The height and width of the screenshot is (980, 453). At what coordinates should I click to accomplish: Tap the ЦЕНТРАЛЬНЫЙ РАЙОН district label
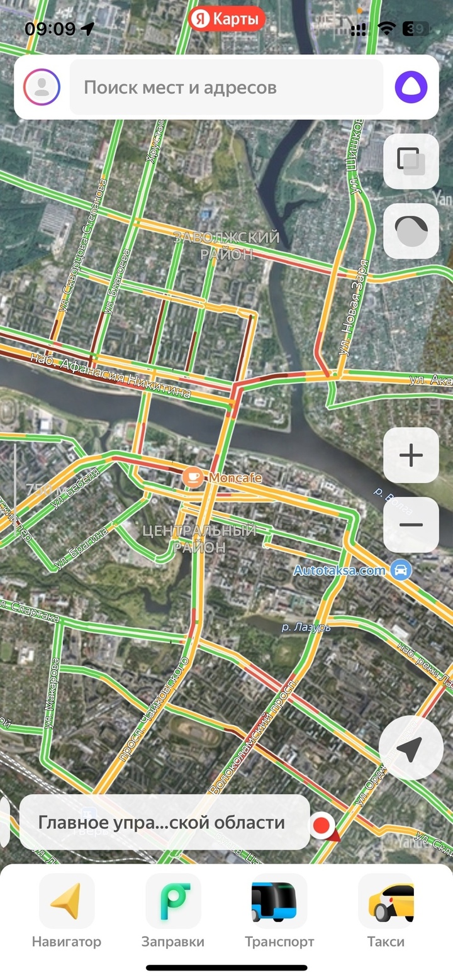(x=199, y=539)
